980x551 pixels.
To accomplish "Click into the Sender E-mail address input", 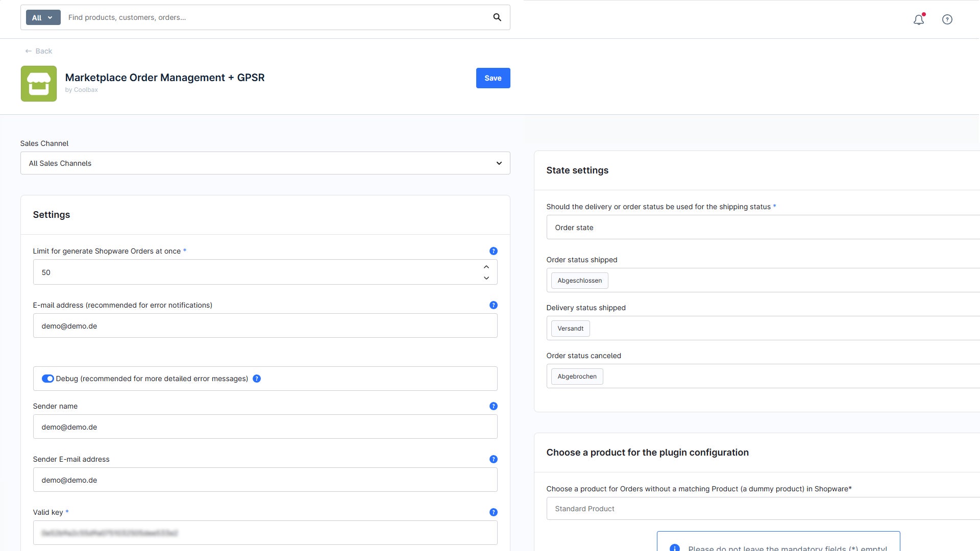I will point(265,480).
